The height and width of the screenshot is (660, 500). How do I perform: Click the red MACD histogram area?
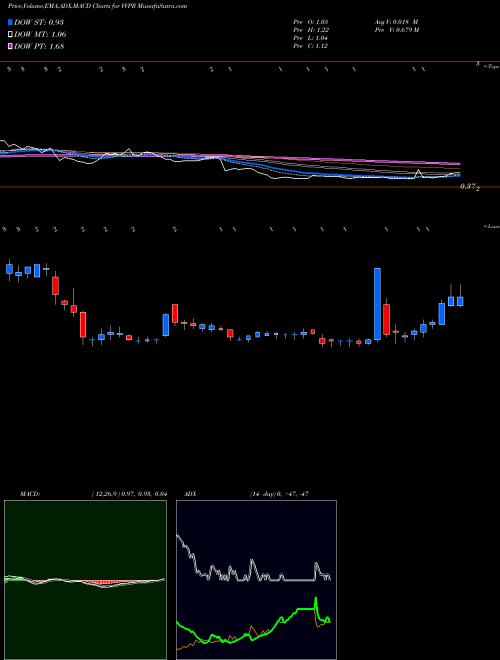click(105, 583)
